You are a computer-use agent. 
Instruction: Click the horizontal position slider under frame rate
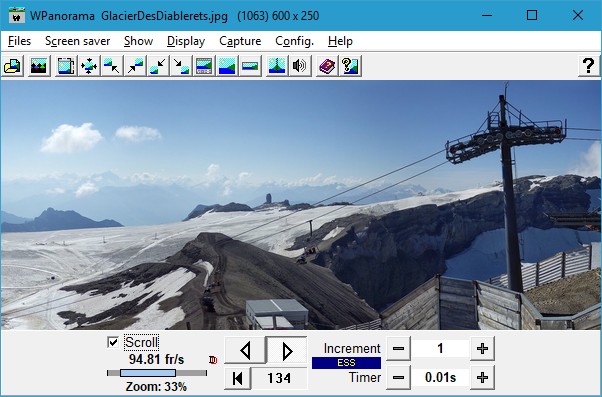click(x=157, y=373)
